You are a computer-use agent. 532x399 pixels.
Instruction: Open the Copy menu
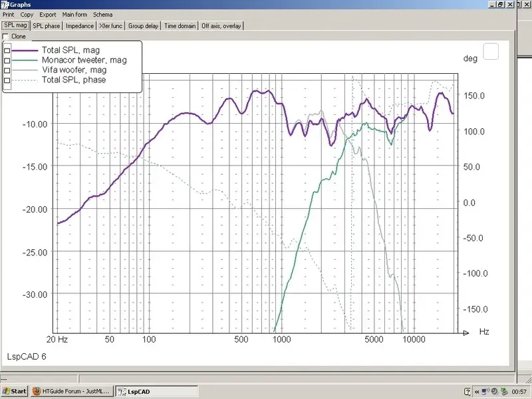[x=27, y=15]
